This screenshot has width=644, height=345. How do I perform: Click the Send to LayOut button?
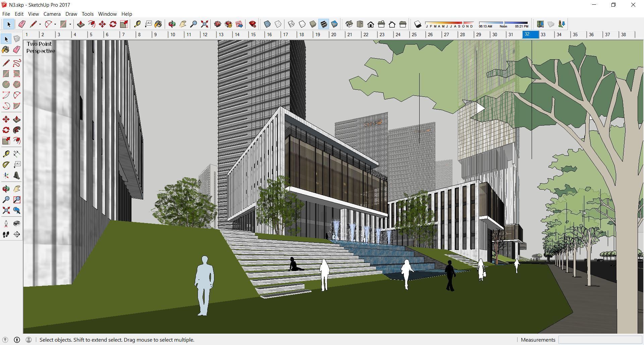pos(239,24)
